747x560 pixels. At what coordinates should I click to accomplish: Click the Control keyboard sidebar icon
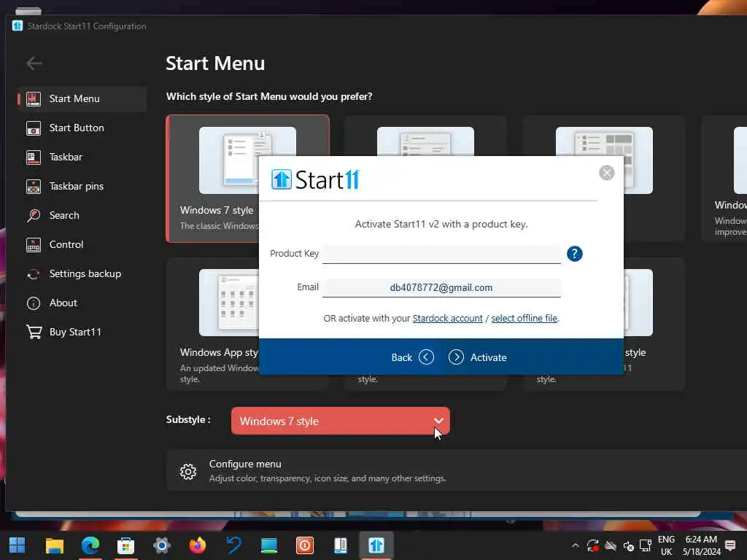point(34,245)
